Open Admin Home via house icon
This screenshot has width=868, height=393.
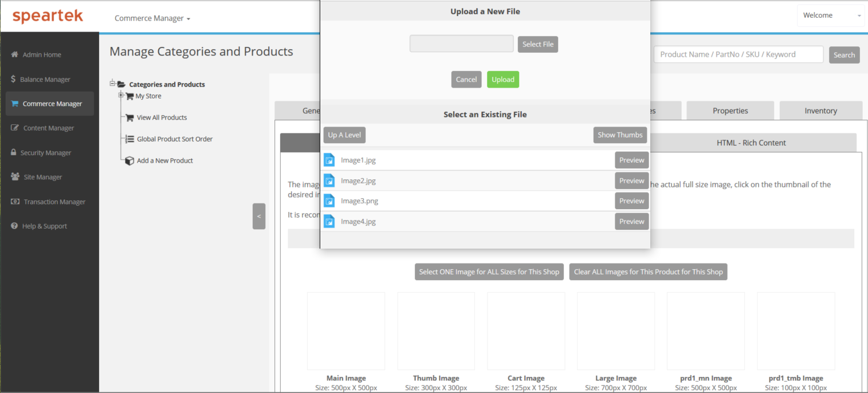[x=15, y=55]
